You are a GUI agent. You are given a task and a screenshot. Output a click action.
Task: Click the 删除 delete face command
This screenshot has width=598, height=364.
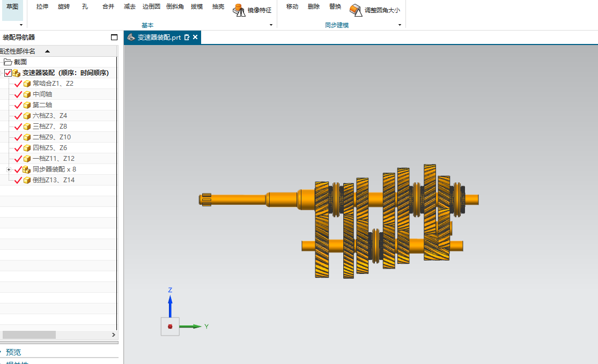point(314,6)
